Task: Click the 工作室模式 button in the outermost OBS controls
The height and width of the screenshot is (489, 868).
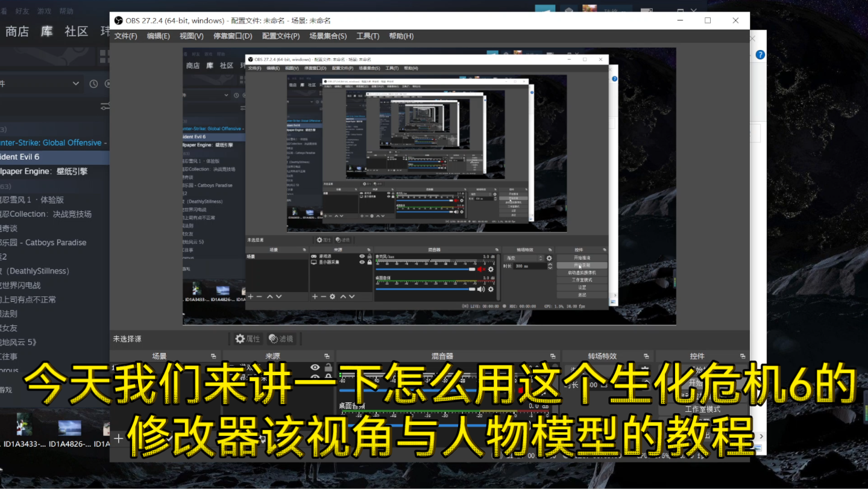Action: coord(702,409)
